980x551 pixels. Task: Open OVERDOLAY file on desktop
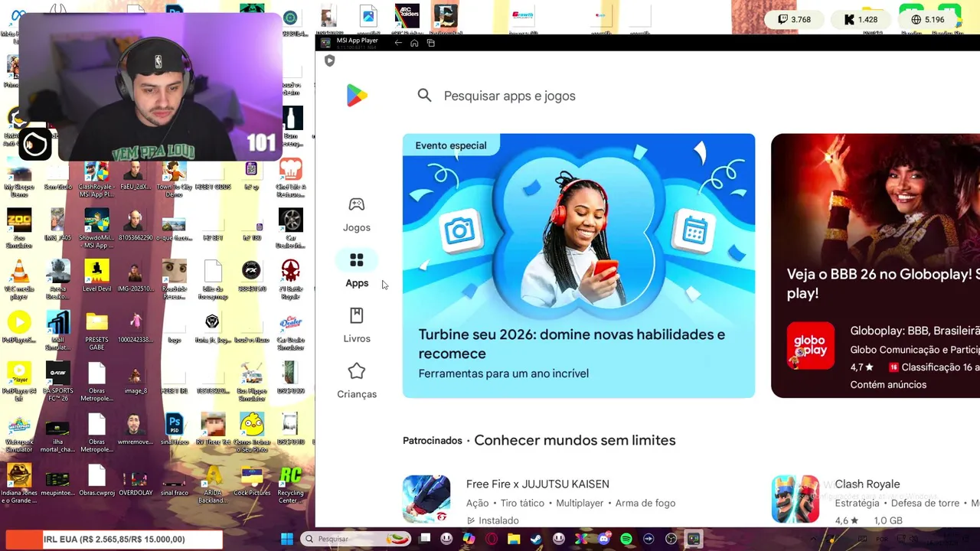coord(136,480)
